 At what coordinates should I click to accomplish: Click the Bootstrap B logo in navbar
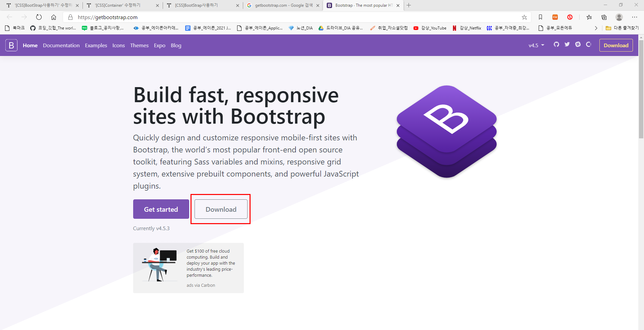click(x=11, y=45)
